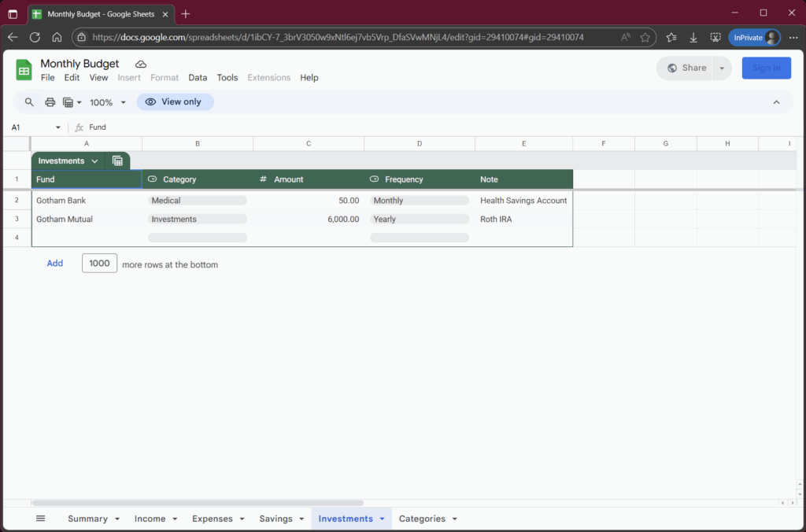
Task: Open the Data menu
Action: [198, 78]
